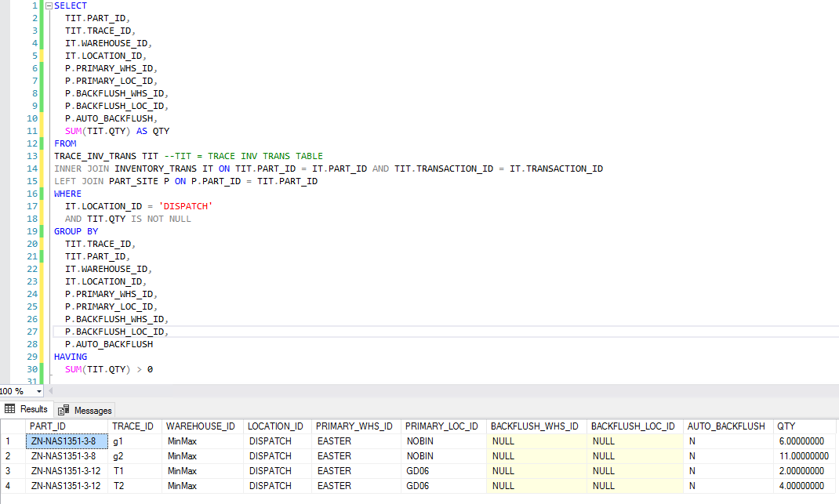Click cell ZN-NAS1351-3-8 in row 1
This screenshot has height=504, width=839.
67,441
